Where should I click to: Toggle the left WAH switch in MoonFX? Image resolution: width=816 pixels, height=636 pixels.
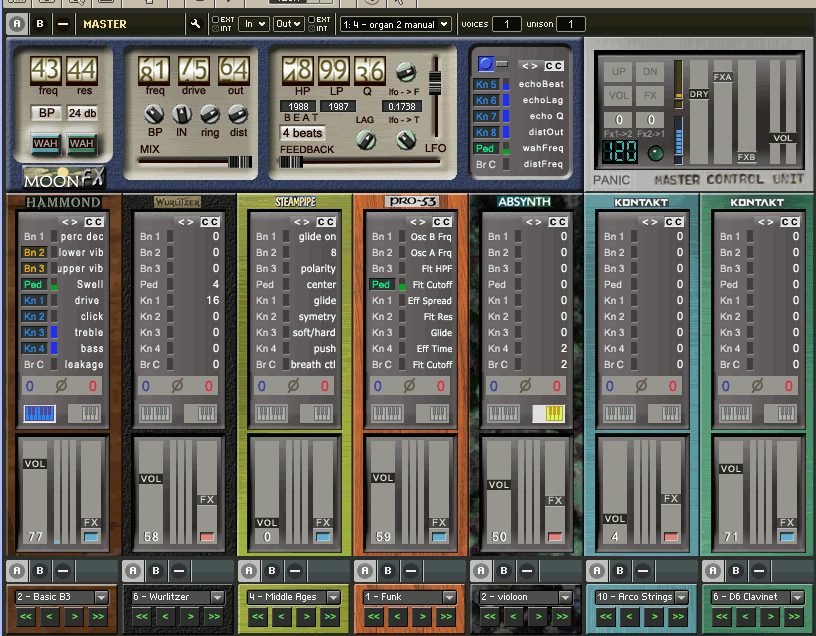click(48, 144)
